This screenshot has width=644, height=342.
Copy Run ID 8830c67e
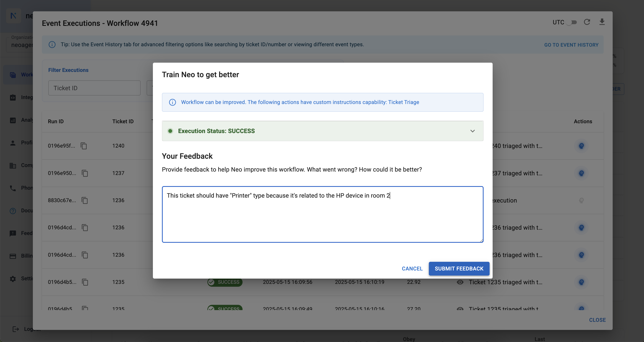(x=85, y=200)
